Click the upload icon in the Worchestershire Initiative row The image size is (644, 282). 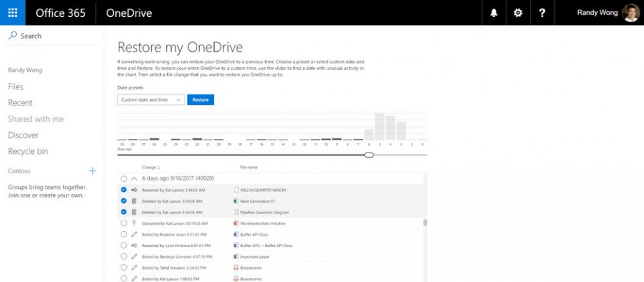pos(134,223)
